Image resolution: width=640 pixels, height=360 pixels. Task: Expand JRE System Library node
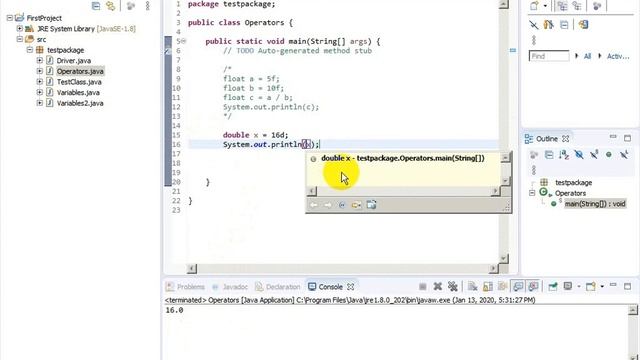click(x=20, y=29)
